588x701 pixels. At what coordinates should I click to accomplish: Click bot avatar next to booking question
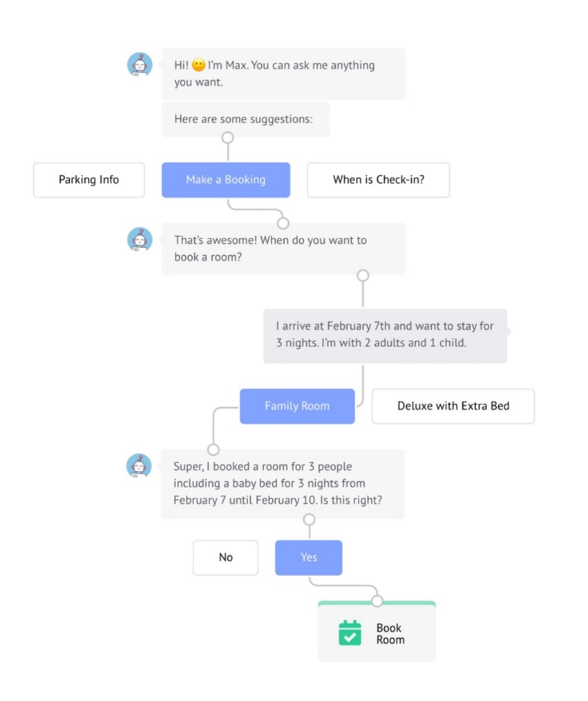coord(140,240)
